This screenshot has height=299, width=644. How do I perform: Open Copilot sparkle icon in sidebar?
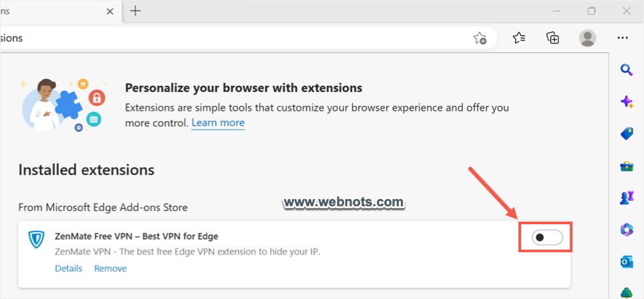(x=627, y=101)
